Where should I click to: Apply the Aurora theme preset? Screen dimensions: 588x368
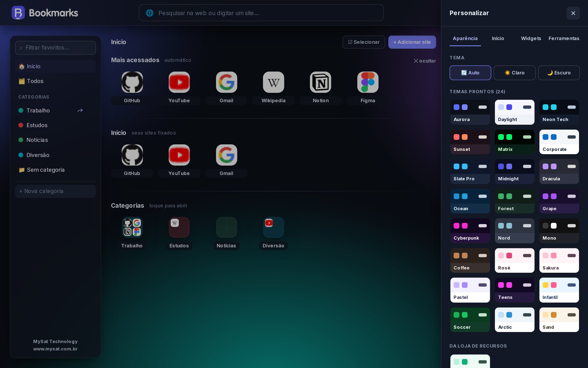[470, 112]
